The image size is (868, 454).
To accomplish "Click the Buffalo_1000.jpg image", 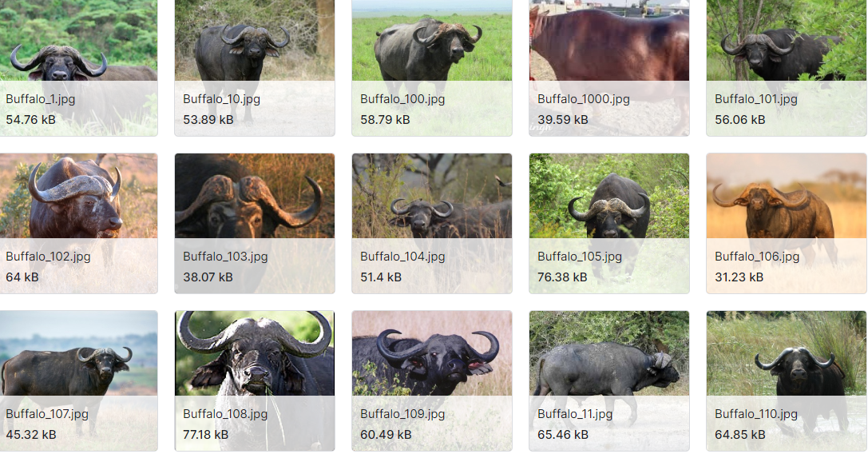I will [609, 68].
